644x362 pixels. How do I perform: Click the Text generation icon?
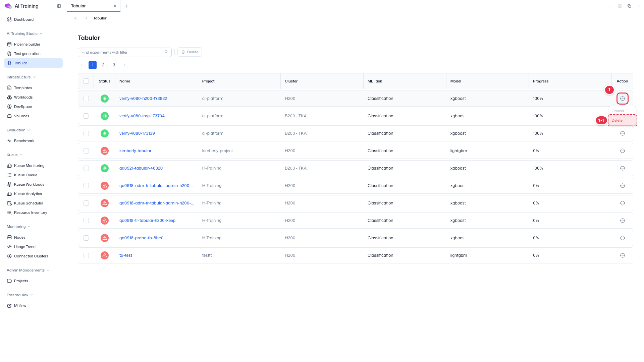tap(9, 54)
